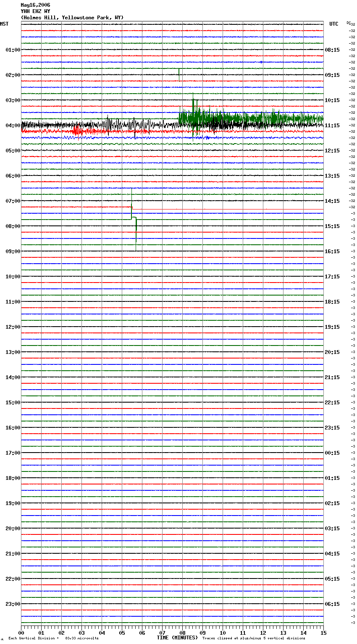Click minute tick label 15 on bottom axis
The image size is (357, 644).
coord(323,633)
